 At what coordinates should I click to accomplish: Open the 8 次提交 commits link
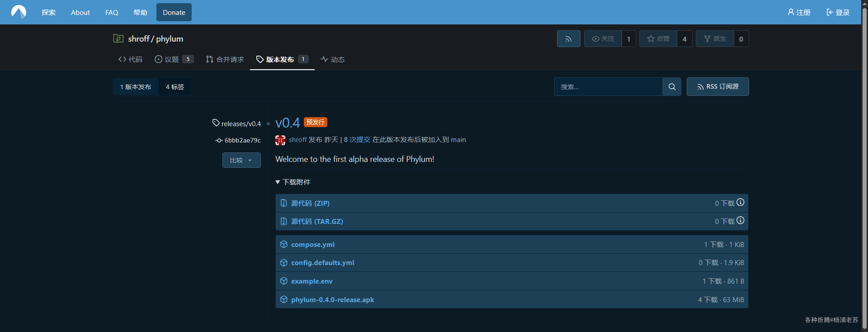pos(357,140)
